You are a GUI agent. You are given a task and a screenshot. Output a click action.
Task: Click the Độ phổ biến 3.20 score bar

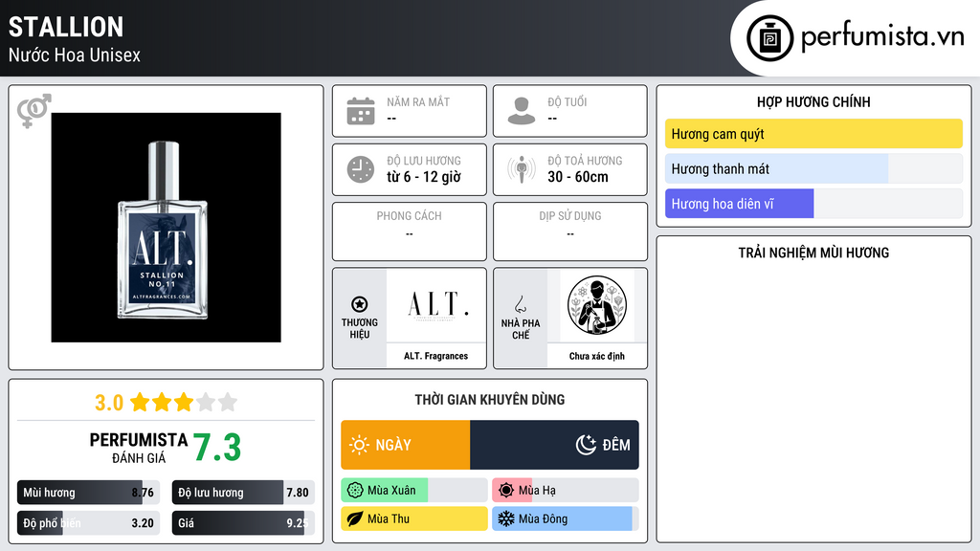pos(89,523)
